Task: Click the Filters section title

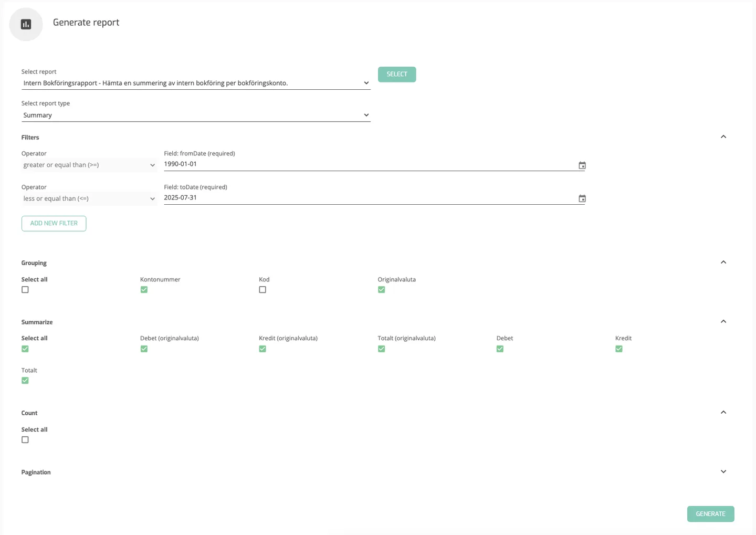Action: [30, 138]
